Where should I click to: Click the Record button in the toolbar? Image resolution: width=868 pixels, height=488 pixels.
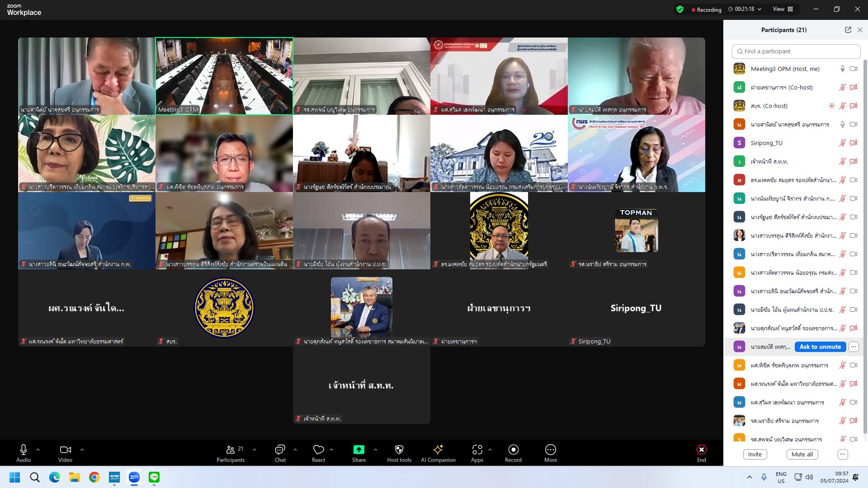pos(513,453)
